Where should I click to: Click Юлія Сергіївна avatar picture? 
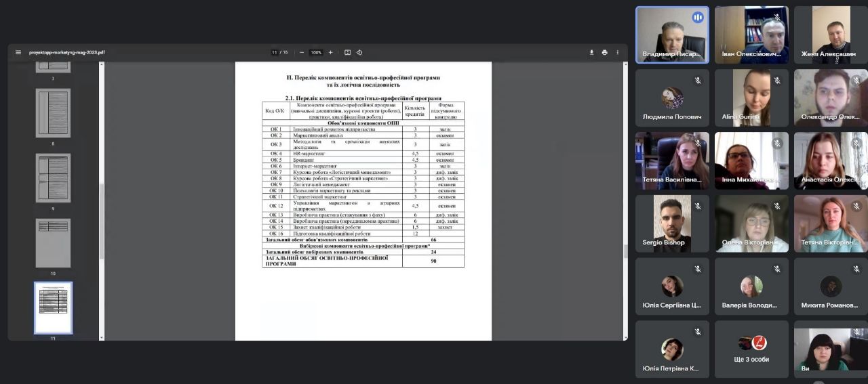pos(672,286)
